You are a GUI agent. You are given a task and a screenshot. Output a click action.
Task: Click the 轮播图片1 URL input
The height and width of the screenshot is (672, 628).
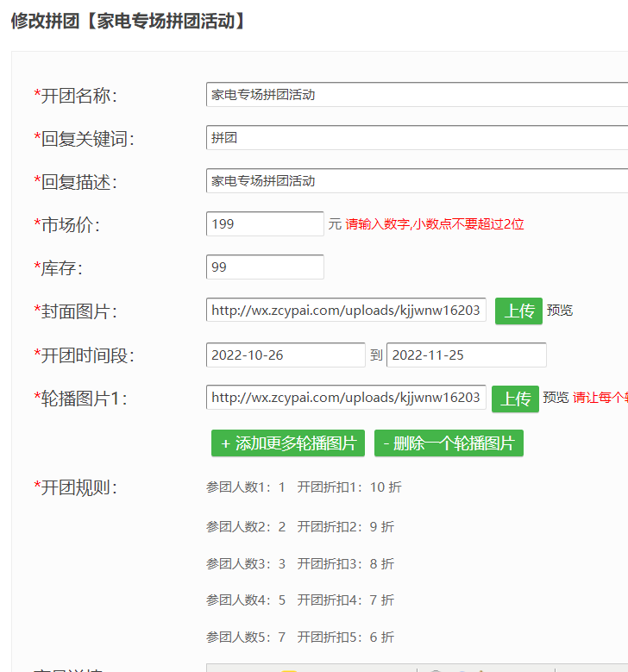tap(346, 398)
